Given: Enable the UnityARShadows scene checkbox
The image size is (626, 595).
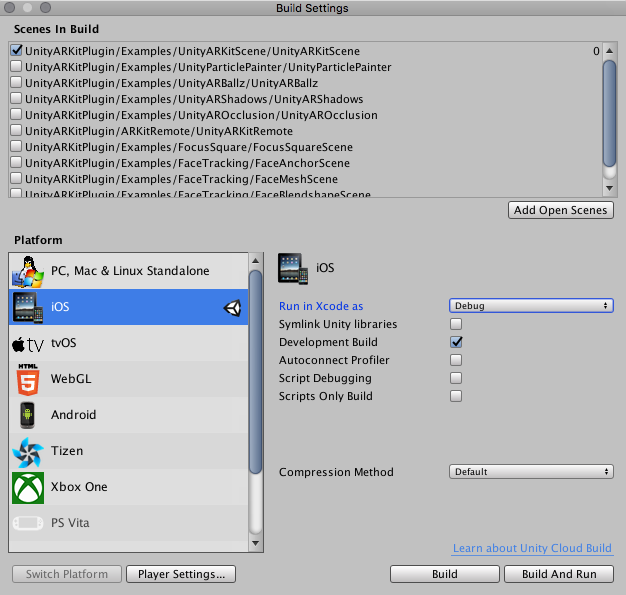Looking at the screenshot, I should 16,98.
